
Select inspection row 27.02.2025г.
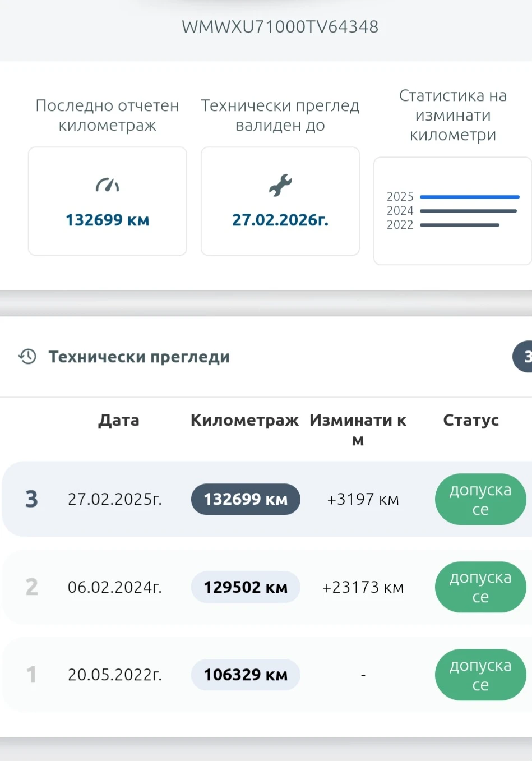coord(115,499)
